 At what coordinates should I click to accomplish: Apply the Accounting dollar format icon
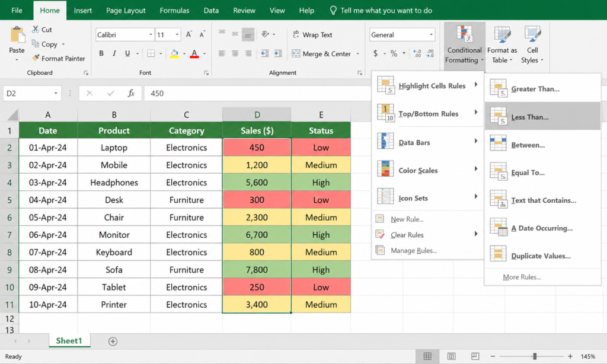[x=375, y=53]
